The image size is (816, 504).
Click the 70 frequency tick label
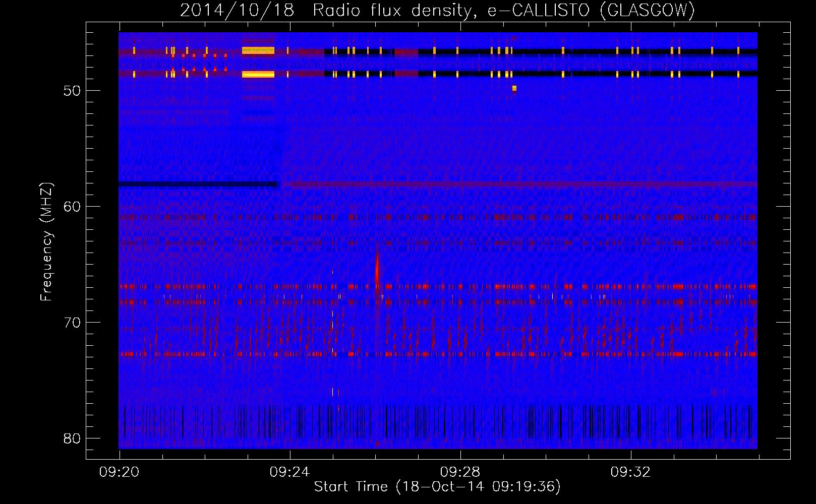pos(72,323)
